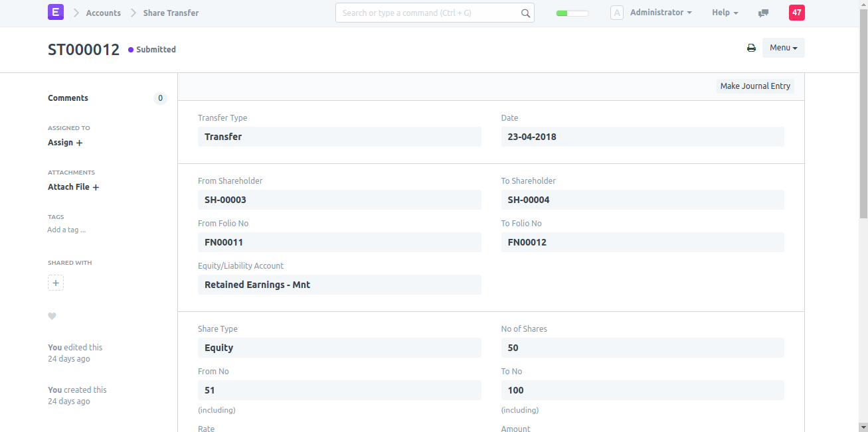The image size is (868, 432).
Task: Select From No value 51
Action: (339, 390)
